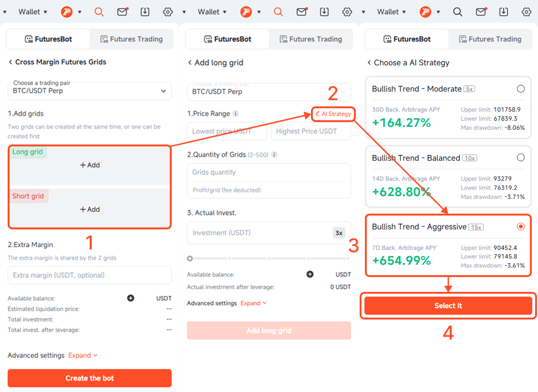The image size is (538, 392).
Task: Select Bullish Trend - Balanced radio button
Action: tap(520, 158)
